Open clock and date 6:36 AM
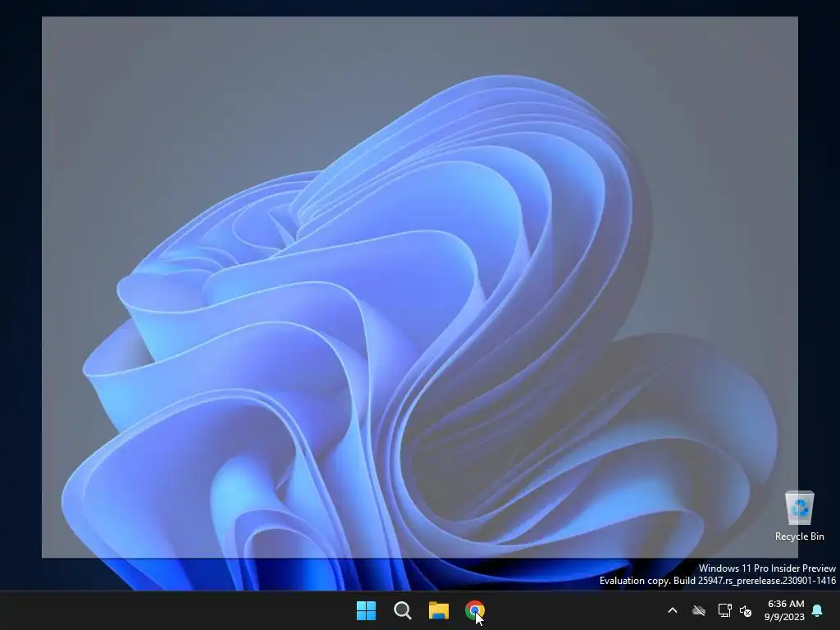The height and width of the screenshot is (630, 840). (785, 610)
